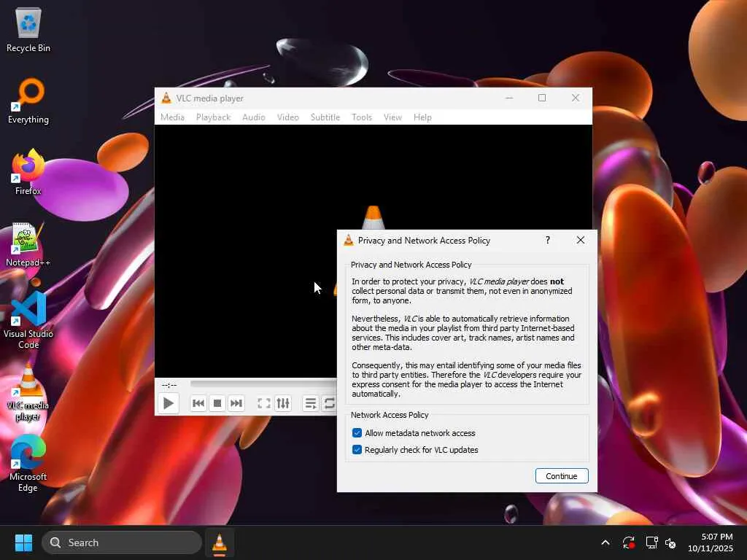Minimize the VLC media player window
The width and height of the screenshot is (747, 560).
tap(509, 98)
